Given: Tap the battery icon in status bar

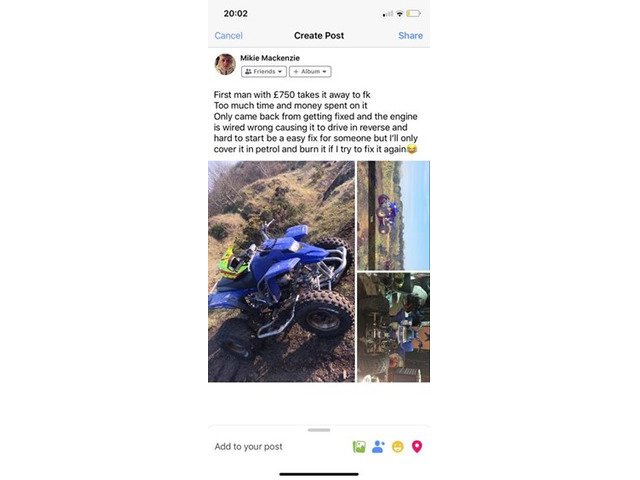Looking at the screenshot, I should coord(413,13).
